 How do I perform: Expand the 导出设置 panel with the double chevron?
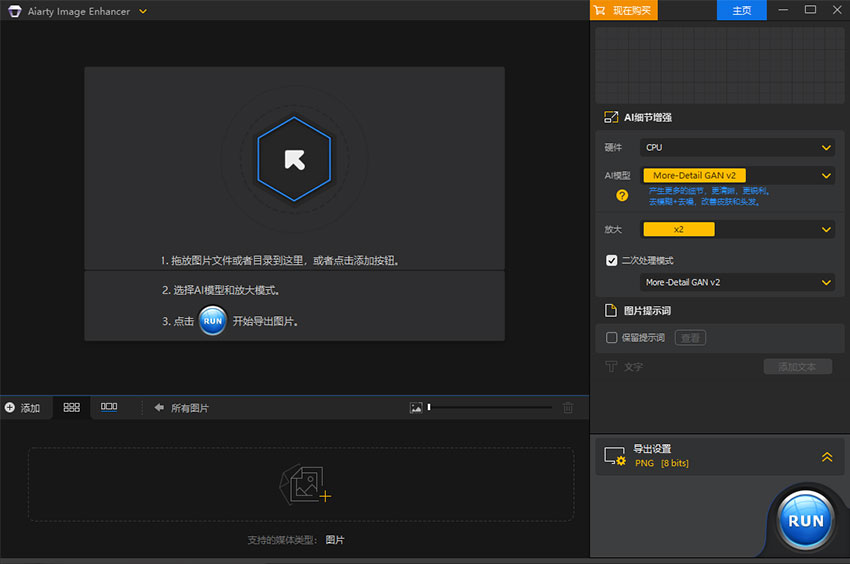tap(826, 457)
